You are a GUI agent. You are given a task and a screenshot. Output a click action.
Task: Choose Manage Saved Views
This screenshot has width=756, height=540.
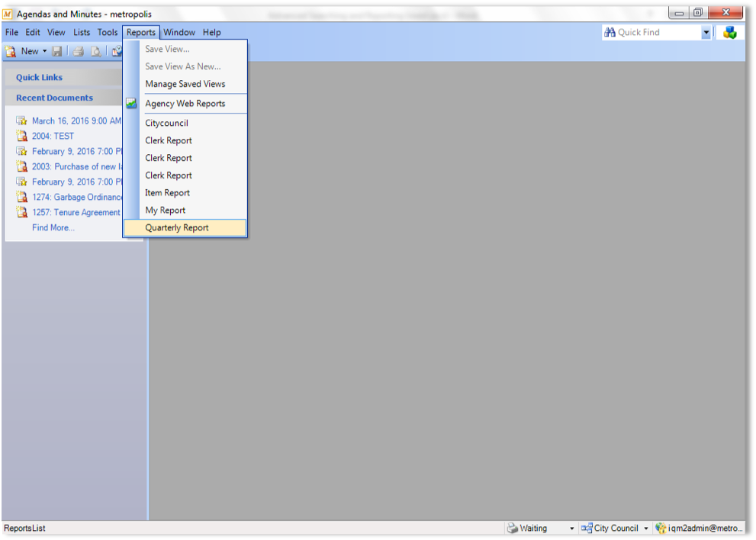(185, 84)
